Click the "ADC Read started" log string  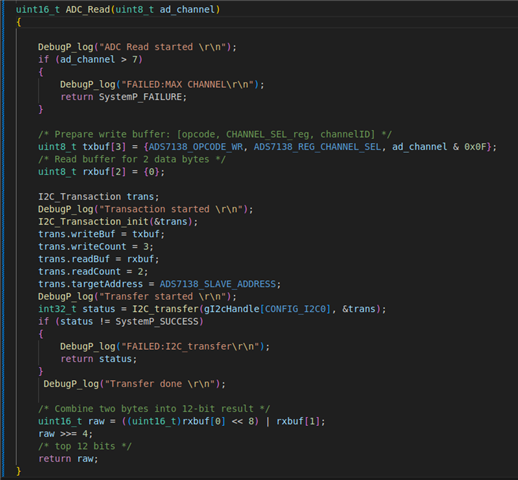click(x=163, y=47)
